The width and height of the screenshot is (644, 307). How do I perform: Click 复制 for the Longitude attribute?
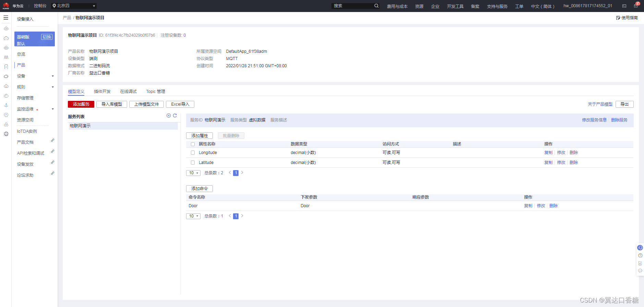tap(548, 153)
